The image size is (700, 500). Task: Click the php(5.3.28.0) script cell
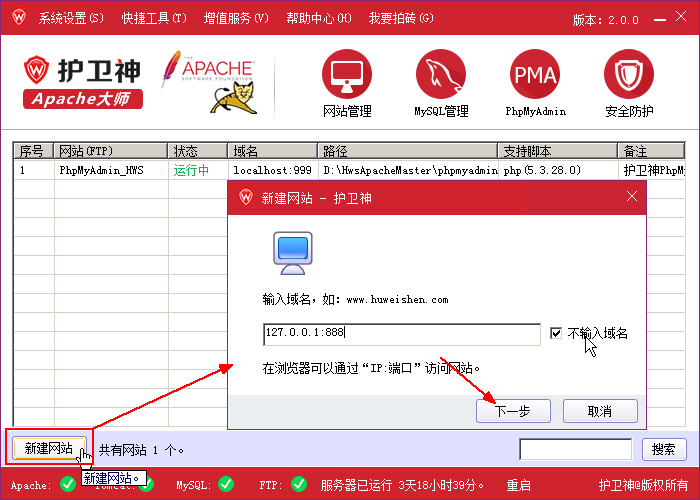click(x=558, y=170)
